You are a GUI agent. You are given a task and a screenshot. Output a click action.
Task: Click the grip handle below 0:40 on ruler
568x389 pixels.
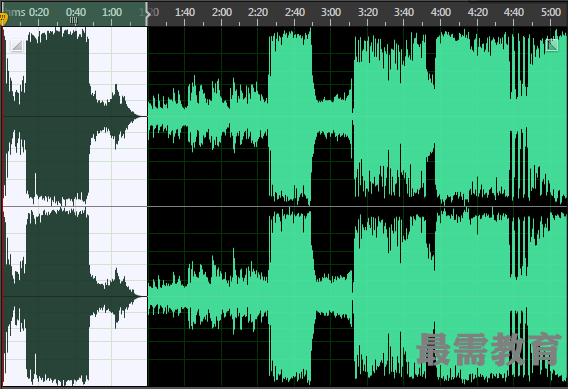(74, 21)
